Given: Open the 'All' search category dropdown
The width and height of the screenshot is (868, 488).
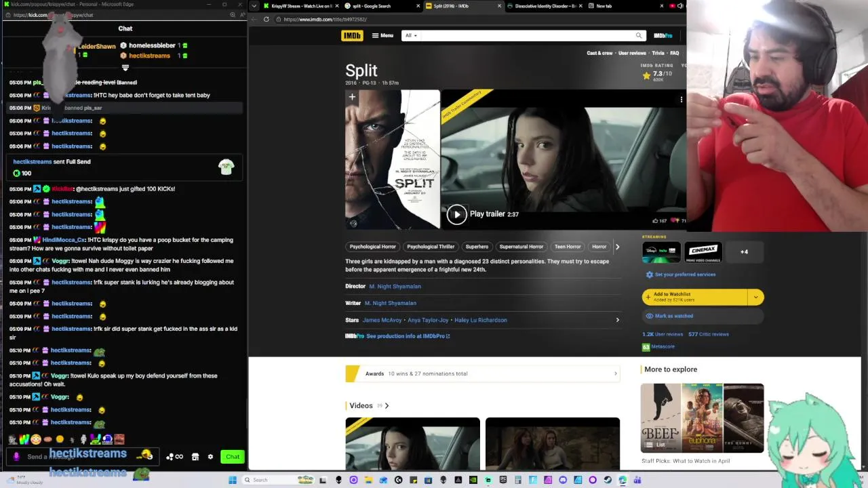Looking at the screenshot, I should [410, 35].
